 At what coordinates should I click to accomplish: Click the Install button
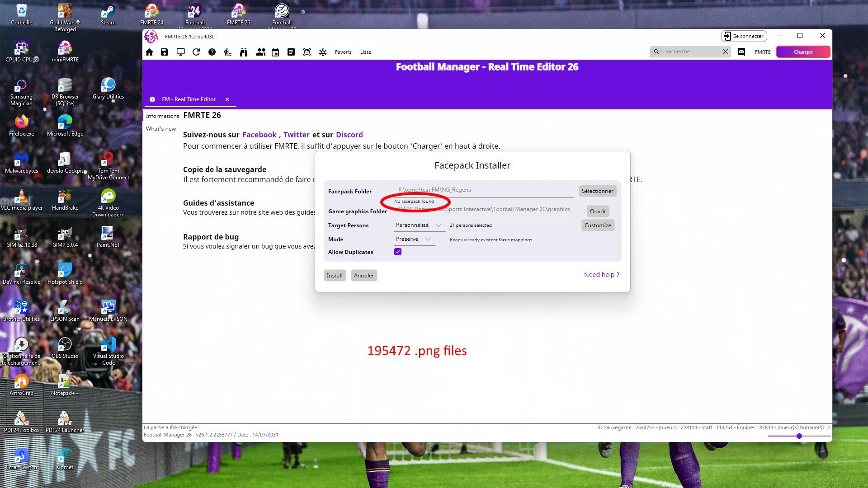334,275
